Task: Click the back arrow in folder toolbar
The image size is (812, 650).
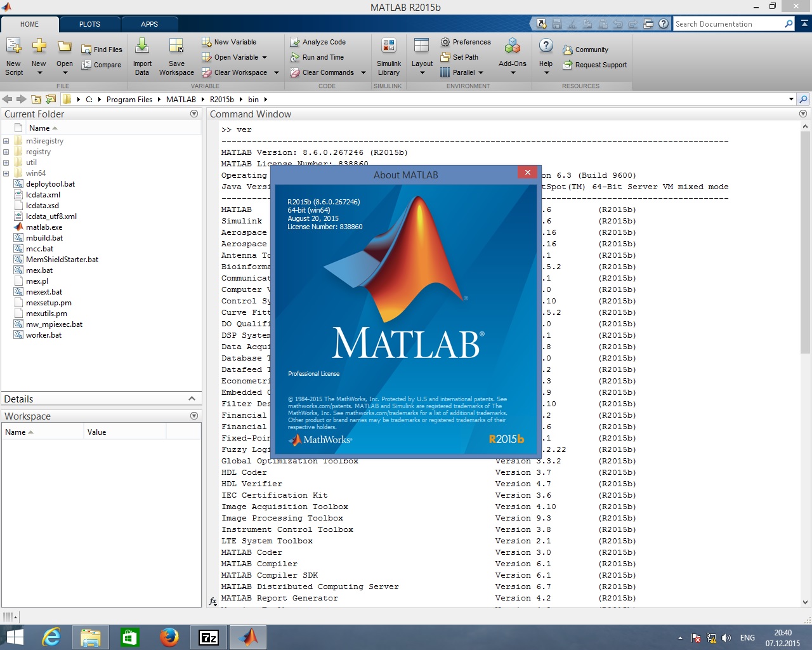Action: click(x=7, y=99)
